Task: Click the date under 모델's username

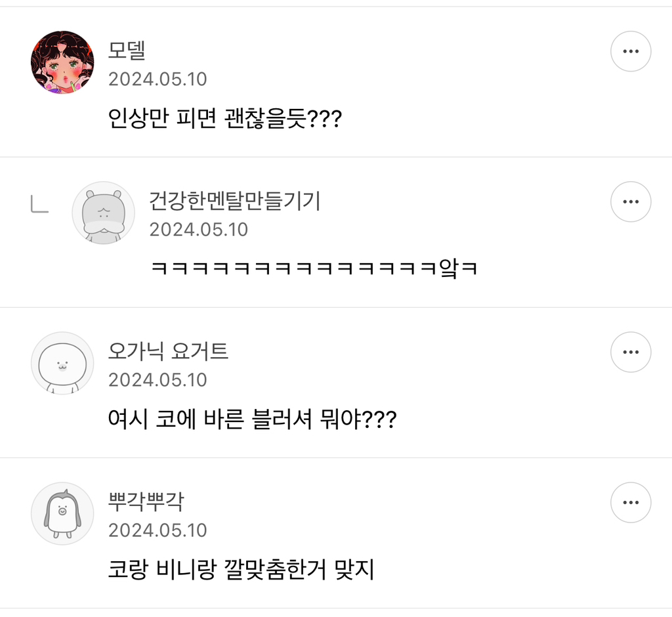Action: click(157, 79)
